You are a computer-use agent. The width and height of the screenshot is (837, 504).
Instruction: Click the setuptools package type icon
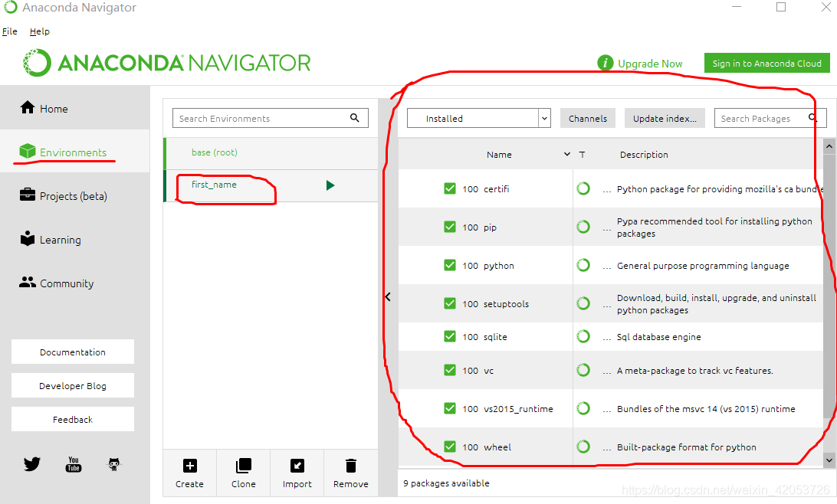coord(583,303)
